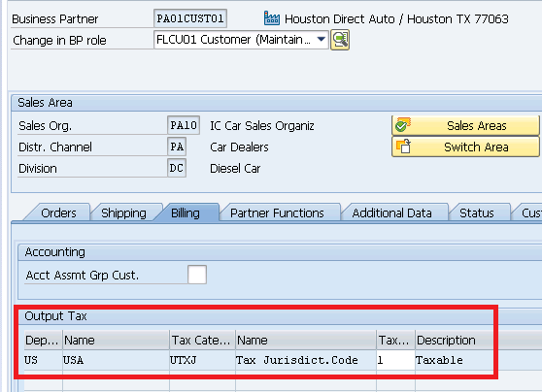The image size is (542, 392).
Task: Open the Change in BP role dropdown
Action: [322, 40]
